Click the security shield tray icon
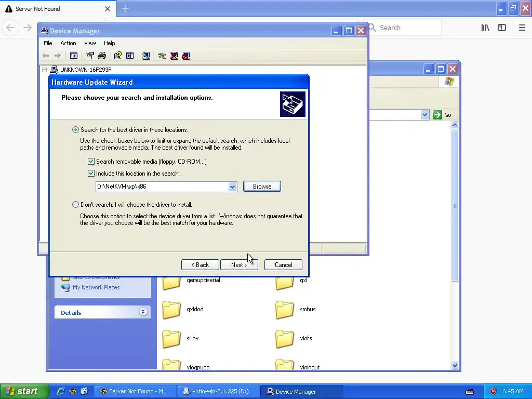The height and width of the screenshot is (399, 532). pyautogui.click(x=493, y=391)
